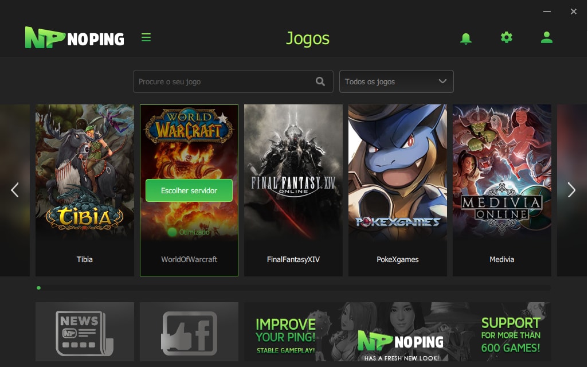Click the search magnifier icon
588x367 pixels.
[x=320, y=81]
